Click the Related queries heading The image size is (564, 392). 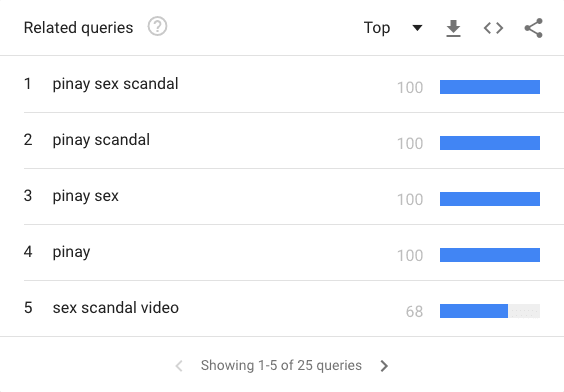coord(78,28)
